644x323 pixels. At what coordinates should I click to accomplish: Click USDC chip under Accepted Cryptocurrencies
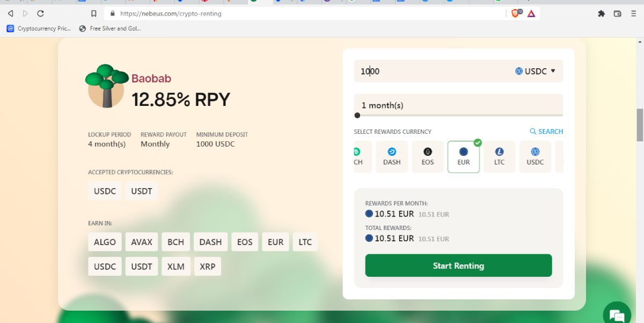pyautogui.click(x=105, y=191)
